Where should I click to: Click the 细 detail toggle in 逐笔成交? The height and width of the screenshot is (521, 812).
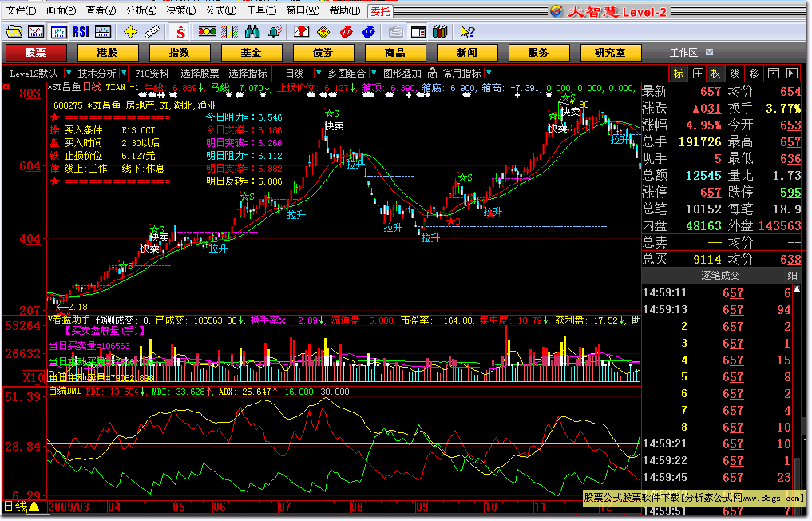pos(792,276)
